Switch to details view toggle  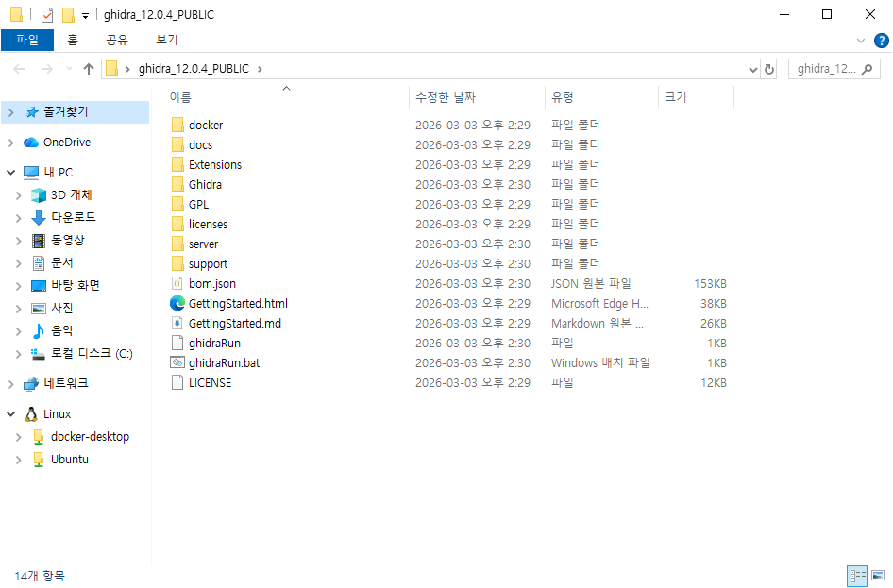click(857, 575)
